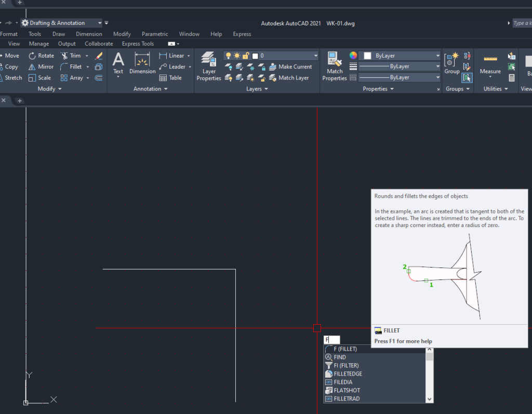Switch to the Express Tools tab
This screenshot has width=532, height=414.
(x=138, y=44)
